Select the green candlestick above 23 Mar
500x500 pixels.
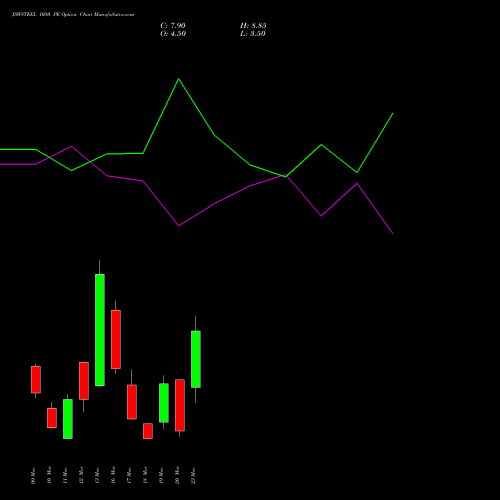196,359
